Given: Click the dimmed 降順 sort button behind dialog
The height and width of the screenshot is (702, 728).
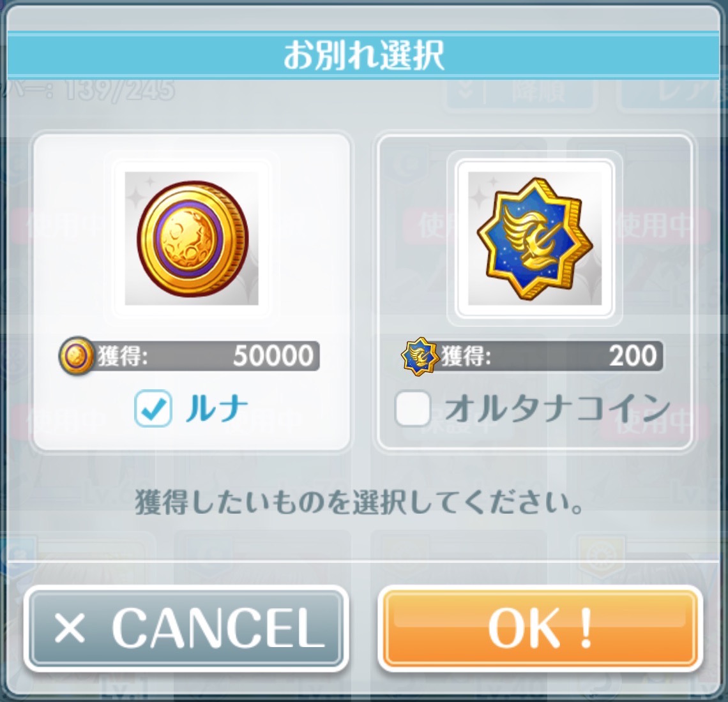Looking at the screenshot, I should click(520, 91).
